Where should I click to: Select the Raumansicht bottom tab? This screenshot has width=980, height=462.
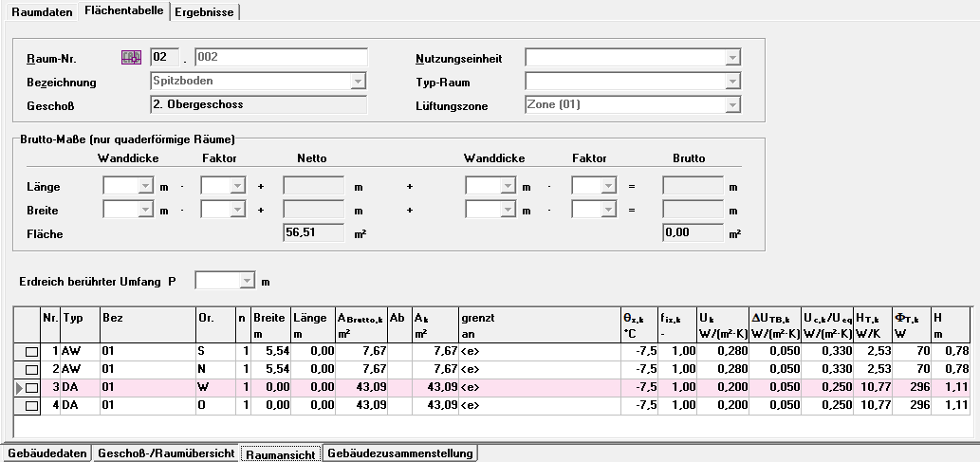pyautogui.click(x=281, y=454)
